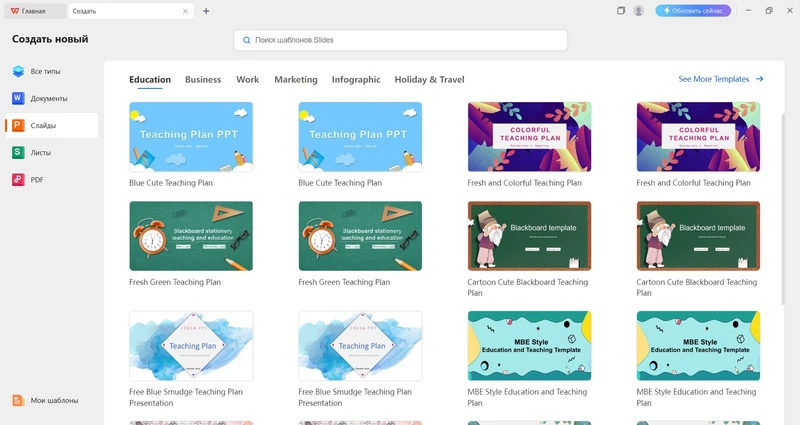Open leftmost Free Blue Smudge Teaching Plan thumbnail

click(x=191, y=346)
